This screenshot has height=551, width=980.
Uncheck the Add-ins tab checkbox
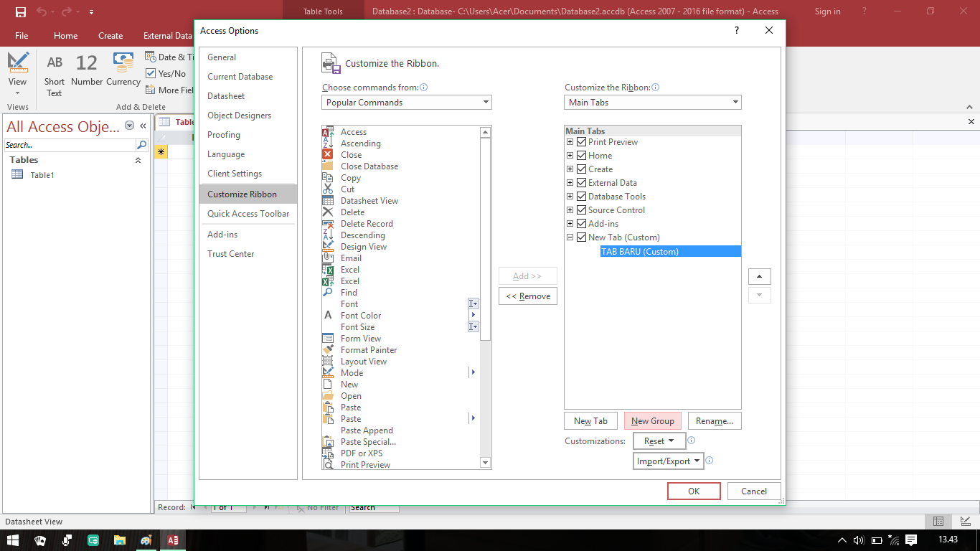tap(581, 223)
